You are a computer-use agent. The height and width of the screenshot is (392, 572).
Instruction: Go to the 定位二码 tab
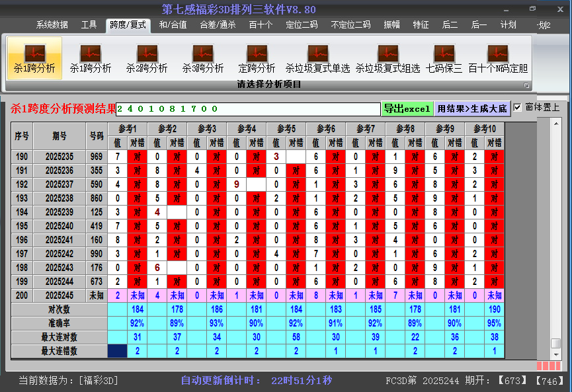coord(302,25)
